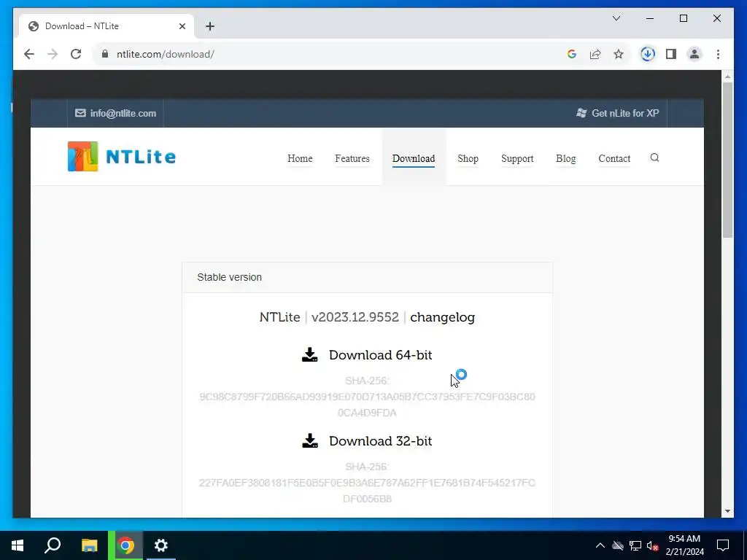Click the info@ntlite.com email link
The width and height of the screenshot is (747, 560).
[x=123, y=113]
